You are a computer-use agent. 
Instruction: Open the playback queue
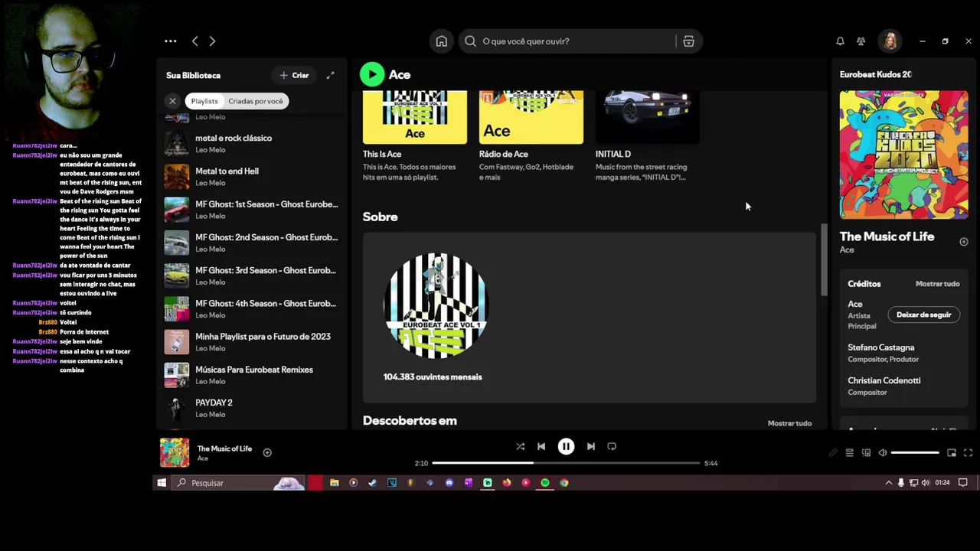pos(849,453)
